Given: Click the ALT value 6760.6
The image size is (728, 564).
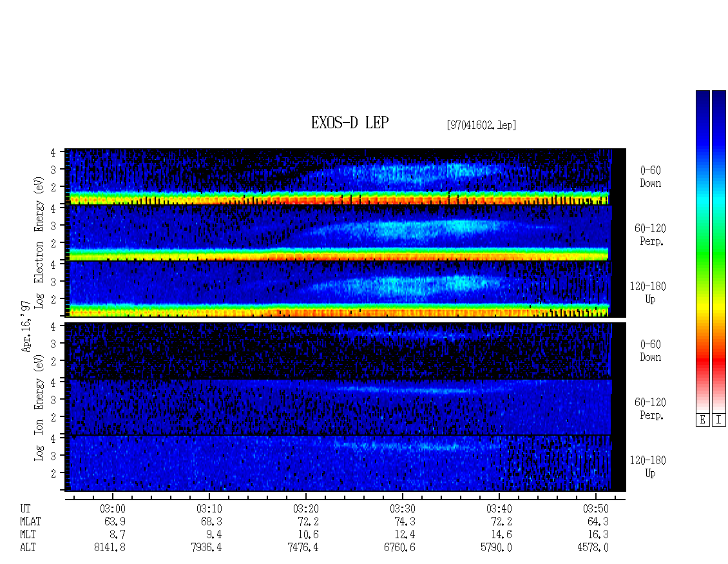Looking at the screenshot, I should point(399,548).
